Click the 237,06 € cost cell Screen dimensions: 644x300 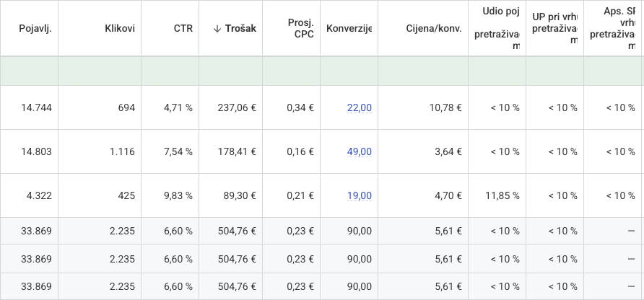coord(237,108)
